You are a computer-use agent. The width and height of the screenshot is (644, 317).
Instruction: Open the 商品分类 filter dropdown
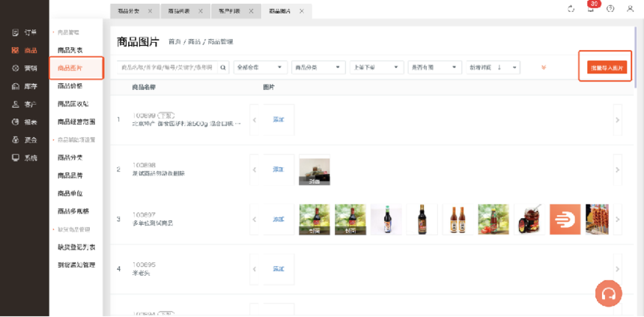pos(318,67)
